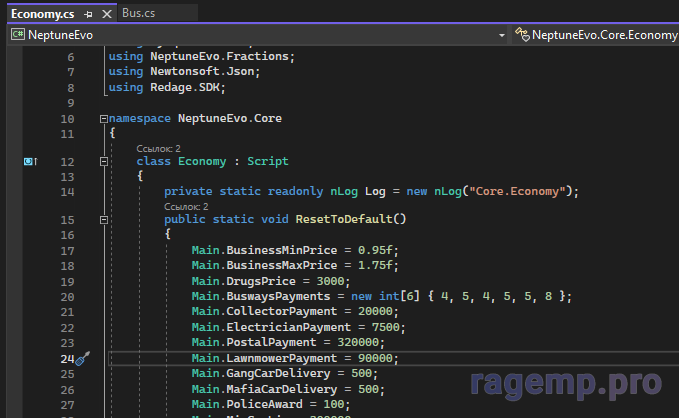Screen dimensions: 679x418
Task: Collapse the Economy class block
Action: point(103,161)
